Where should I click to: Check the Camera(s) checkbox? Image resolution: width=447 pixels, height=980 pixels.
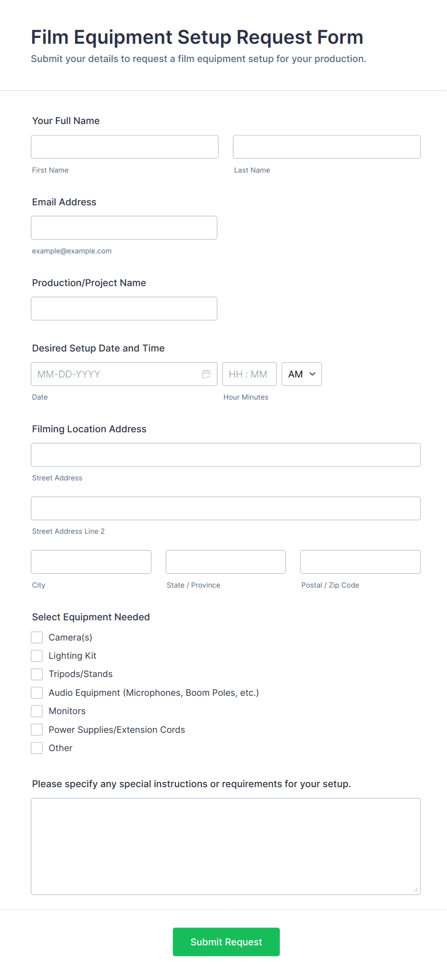pyautogui.click(x=37, y=638)
